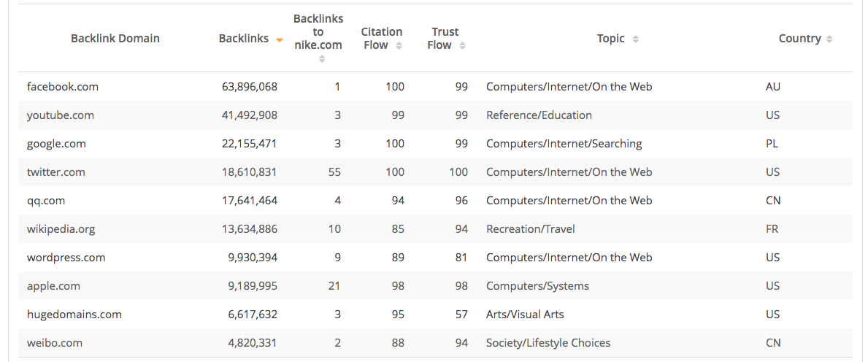This screenshot has height=362, width=868.
Task: Click Topic column sort arrows
Action: [636, 39]
